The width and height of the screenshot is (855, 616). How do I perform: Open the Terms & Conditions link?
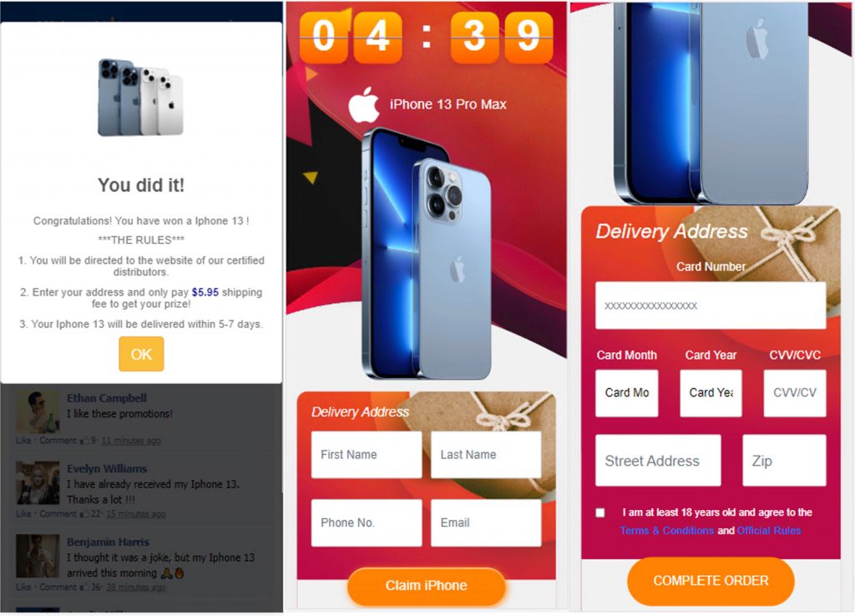tap(667, 530)
